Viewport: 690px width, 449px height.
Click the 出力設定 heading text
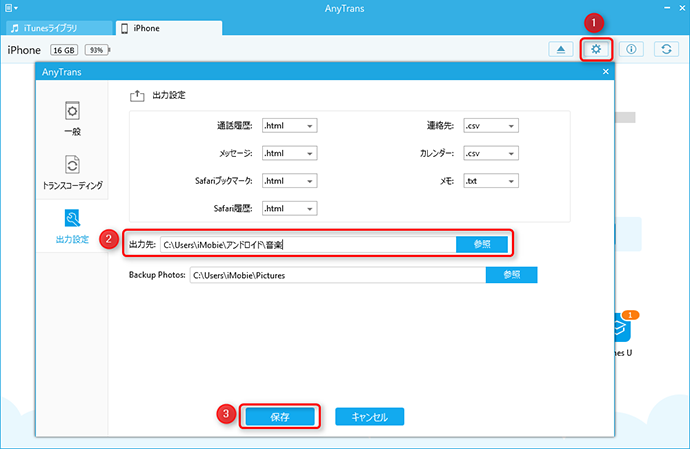(x=169, y=95)
